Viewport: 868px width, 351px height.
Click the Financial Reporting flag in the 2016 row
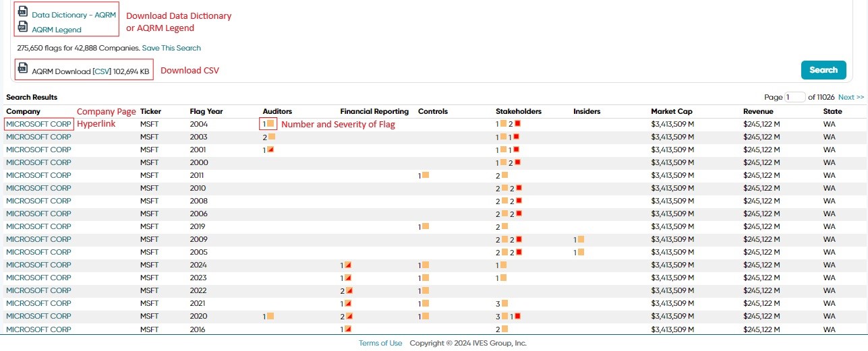click(x=348, y=329)
